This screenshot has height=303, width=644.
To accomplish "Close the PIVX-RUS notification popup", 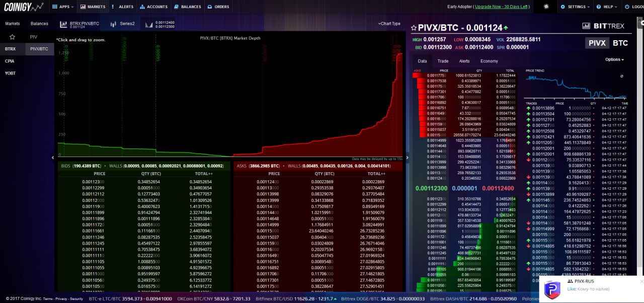I will [x=641, y=281].
